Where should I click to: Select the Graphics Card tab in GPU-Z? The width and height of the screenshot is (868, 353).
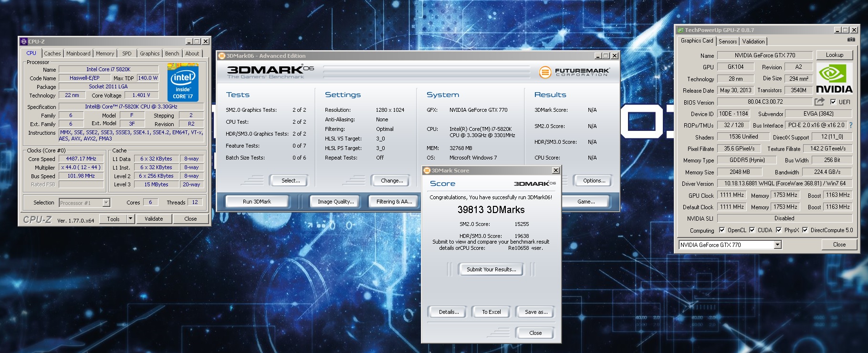click(x=697, y=41)
